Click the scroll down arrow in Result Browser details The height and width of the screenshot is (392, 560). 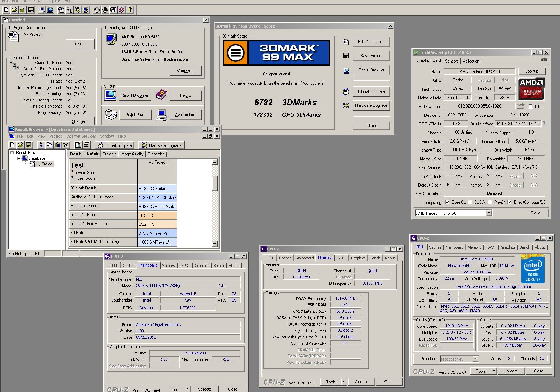click(x=215, y=244)
